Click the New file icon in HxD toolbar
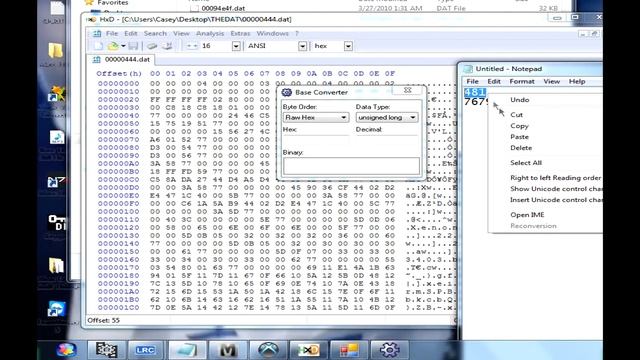Image resolution: width=640 pixels, height=360 pixels. pyautogui.click(x=98, y=46)
